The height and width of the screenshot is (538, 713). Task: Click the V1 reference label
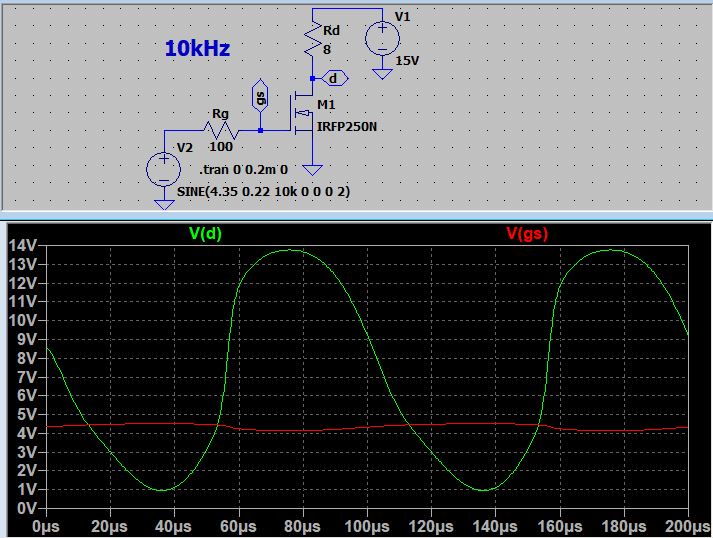[x=402, y=17]
